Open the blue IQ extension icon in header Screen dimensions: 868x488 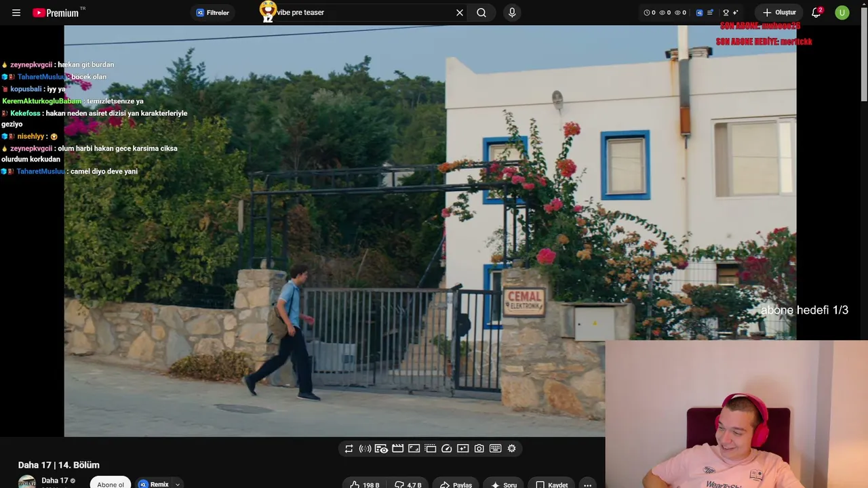click(x=699, y=13)
